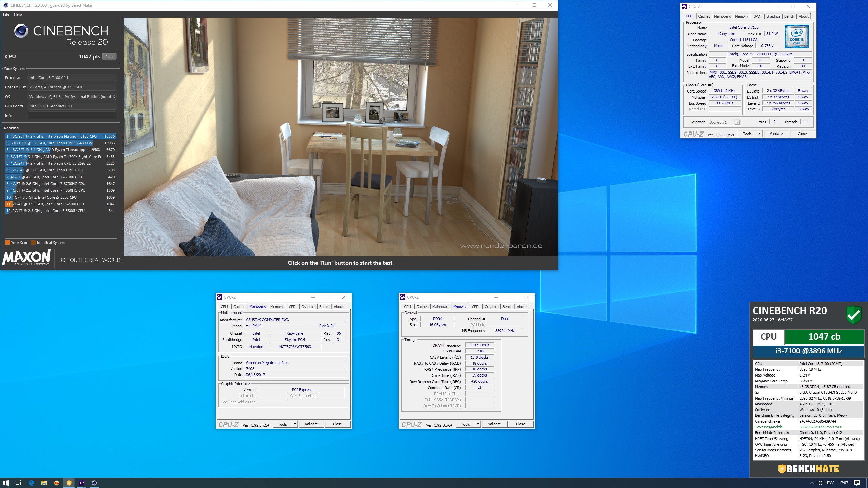Click the H110M-K model field

tap(277, 326)
